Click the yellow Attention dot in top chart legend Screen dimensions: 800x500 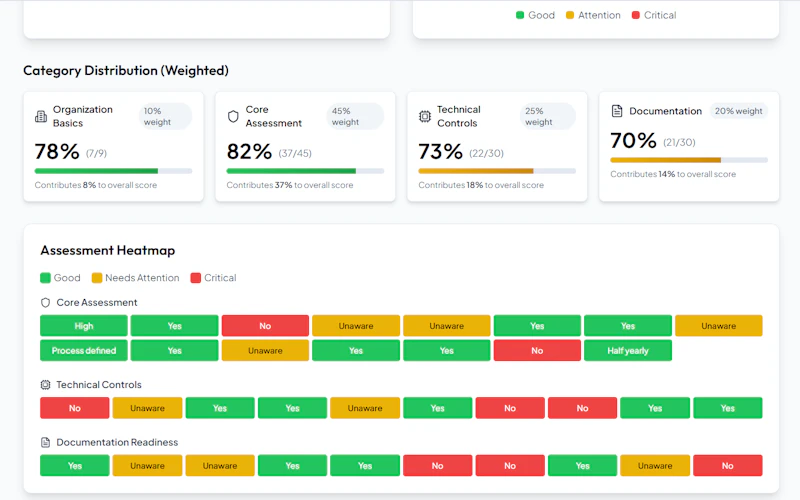[x=570, y=15]
